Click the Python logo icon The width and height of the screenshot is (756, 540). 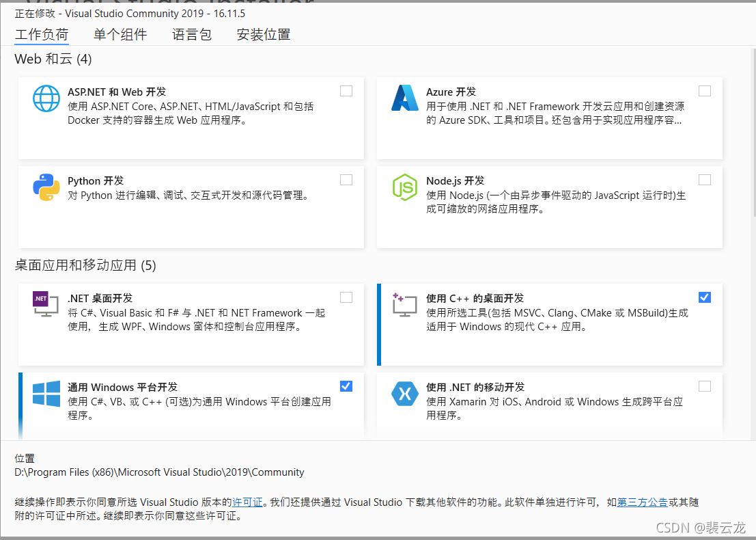pos(46,187)
